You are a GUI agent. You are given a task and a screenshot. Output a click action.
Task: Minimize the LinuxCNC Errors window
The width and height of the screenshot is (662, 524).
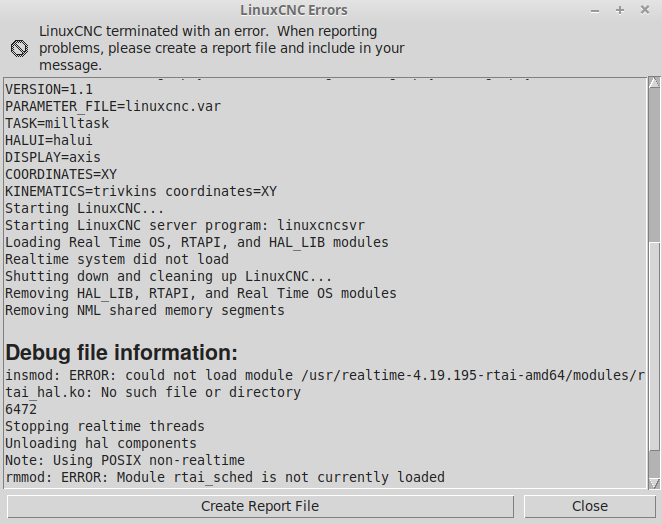597,10
